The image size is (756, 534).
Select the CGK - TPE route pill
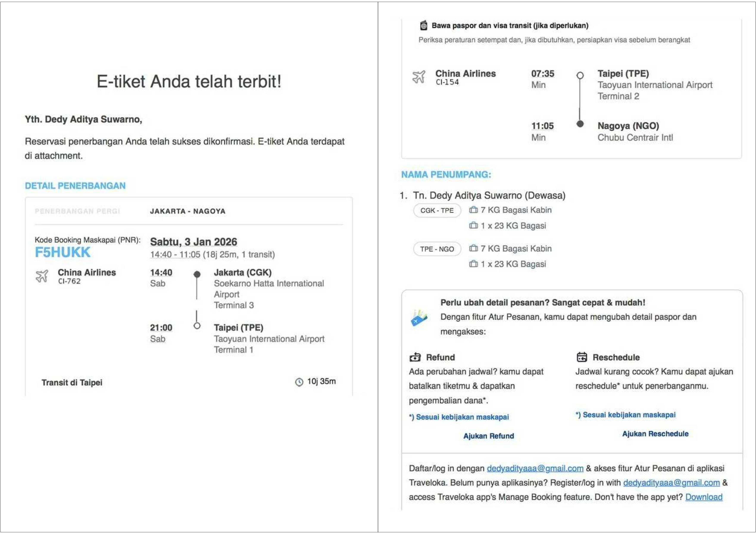pos(437,211)
